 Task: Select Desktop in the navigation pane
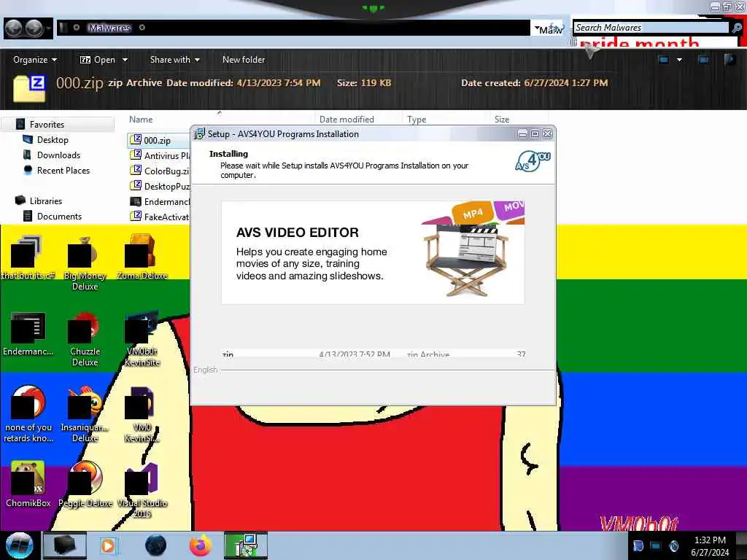pyautogui.click(x=53, y=139)
